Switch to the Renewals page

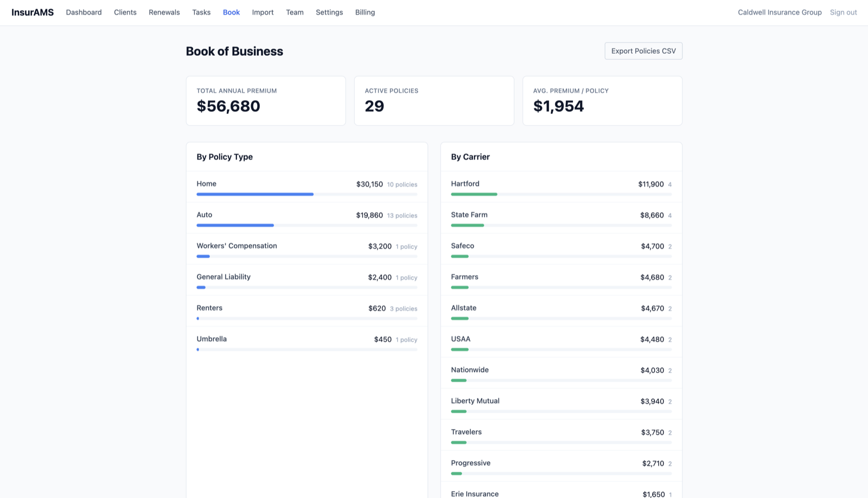[x=164, y=12]
